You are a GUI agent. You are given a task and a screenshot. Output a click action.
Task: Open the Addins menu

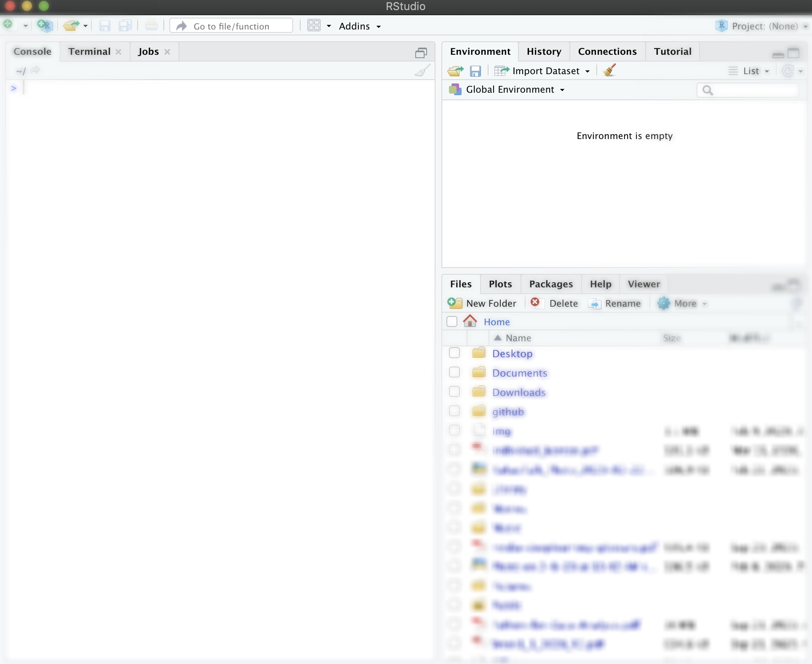pos(360,26)
